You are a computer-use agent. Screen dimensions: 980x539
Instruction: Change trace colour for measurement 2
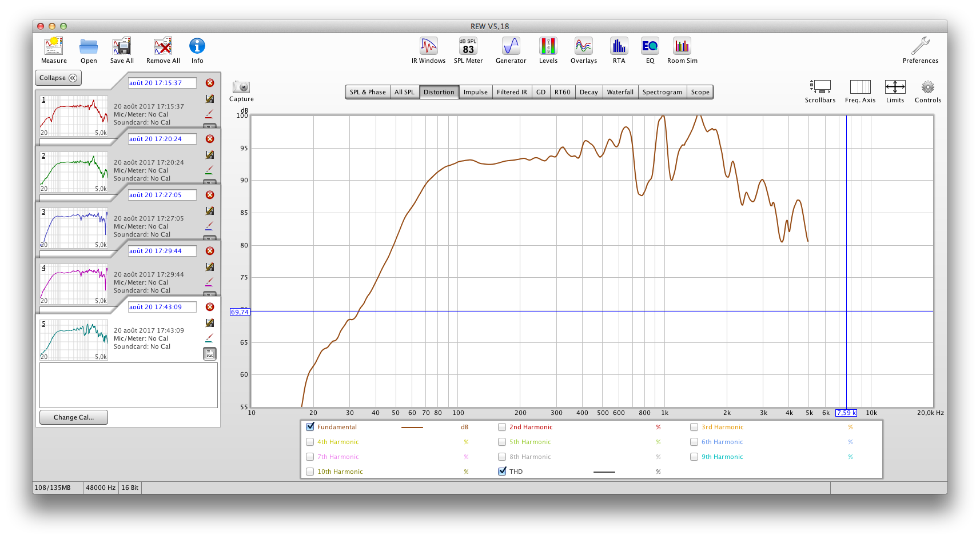[x=209, y=170]
